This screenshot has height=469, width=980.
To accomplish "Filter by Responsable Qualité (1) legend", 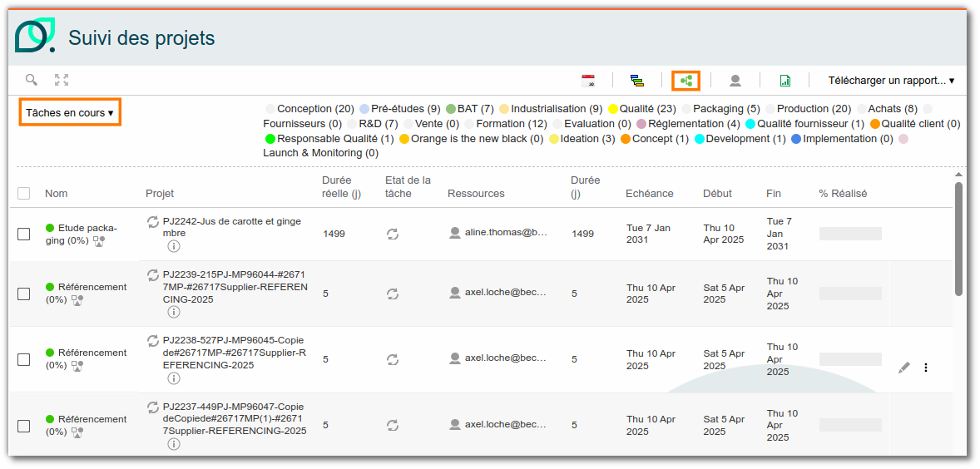I will [x=329, y=139].
